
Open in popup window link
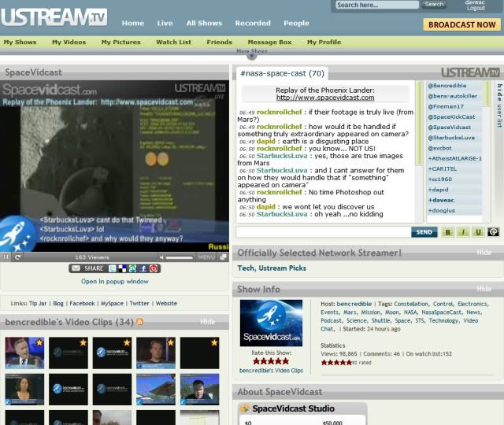coord(115,282)
